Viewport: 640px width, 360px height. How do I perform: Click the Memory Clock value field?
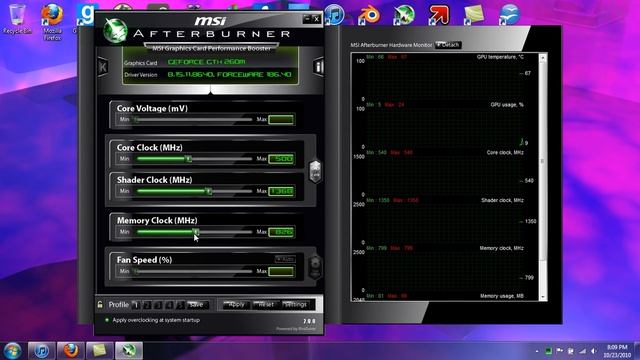(281, 232)
